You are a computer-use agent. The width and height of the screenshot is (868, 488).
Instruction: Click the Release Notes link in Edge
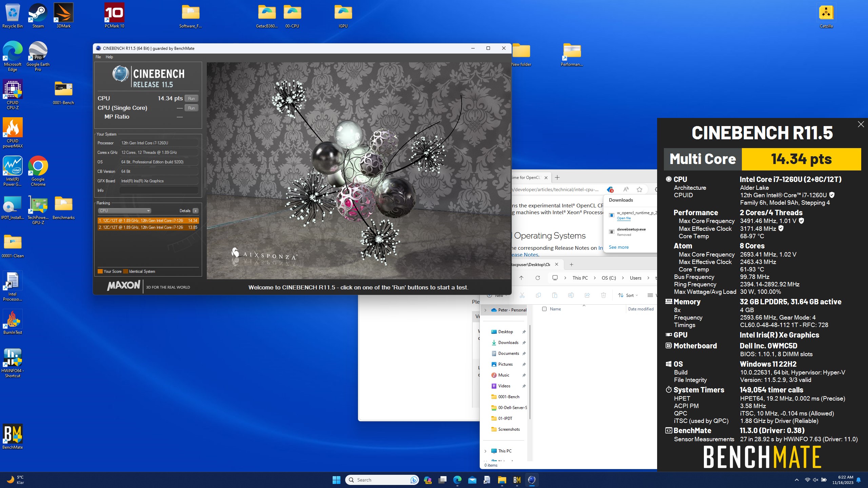pyautogui.click(x=525, y=255)
